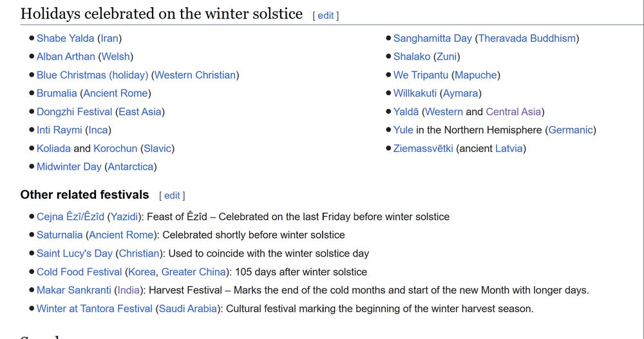644x339 pixels.
Task: Click the Alban Arthan link
Action: pyautogui.click(x=65, y=57)
